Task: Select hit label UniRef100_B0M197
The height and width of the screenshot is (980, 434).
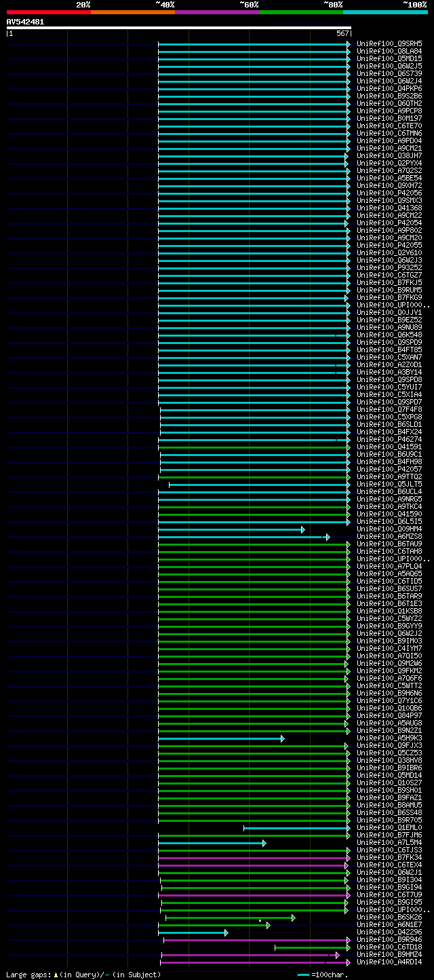Action: pyautogui.click(x=389, y=118)
